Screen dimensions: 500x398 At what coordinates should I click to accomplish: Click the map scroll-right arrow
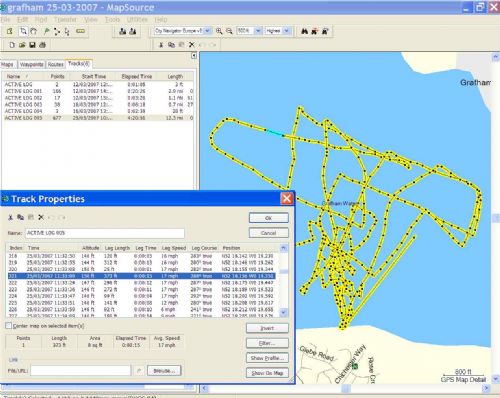point(487,388)
